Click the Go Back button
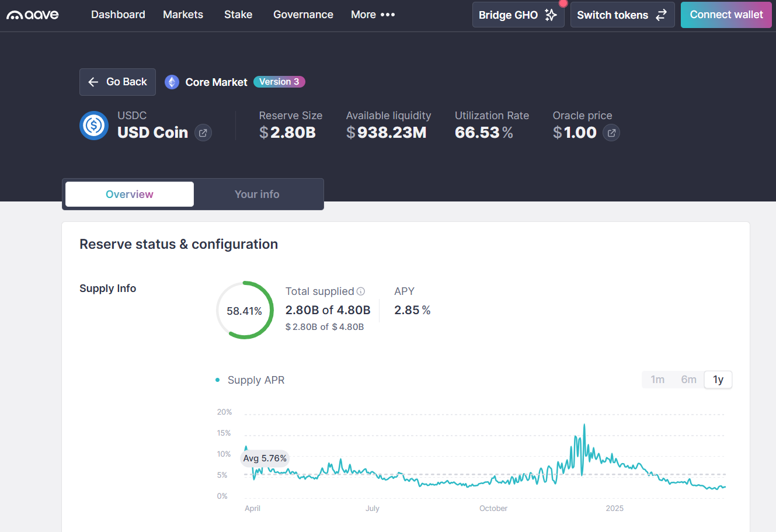Screen dimensions: 776x532 [x=117, y=82]
